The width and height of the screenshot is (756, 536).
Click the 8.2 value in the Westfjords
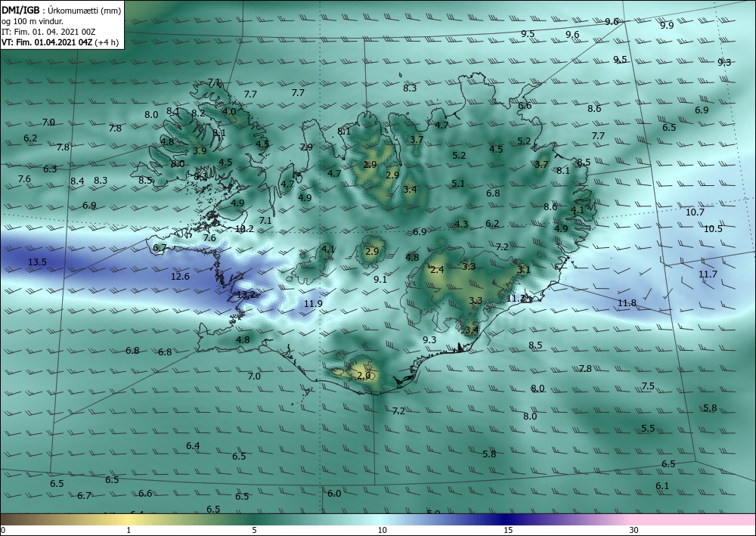198,113
